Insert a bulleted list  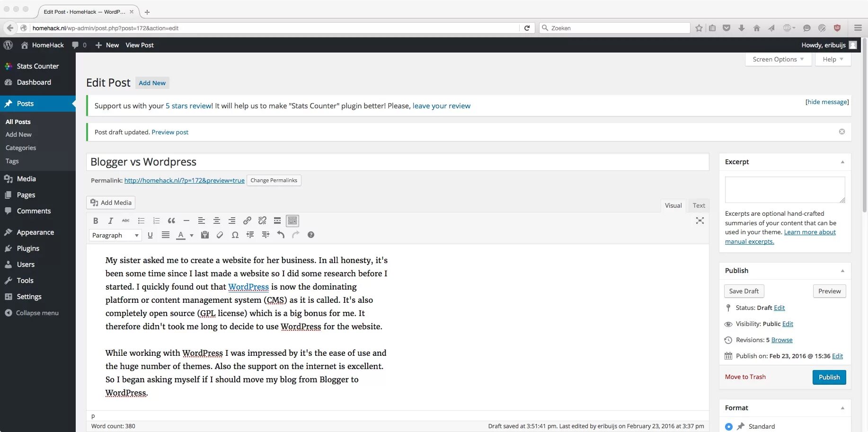tap(141, 220)
